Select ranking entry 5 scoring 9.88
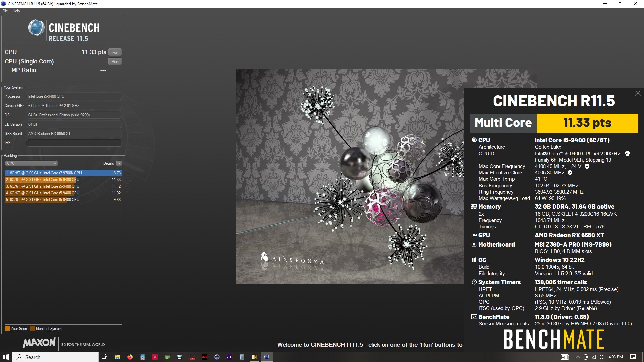Screen dimensions: 644x362 (63, 200)
